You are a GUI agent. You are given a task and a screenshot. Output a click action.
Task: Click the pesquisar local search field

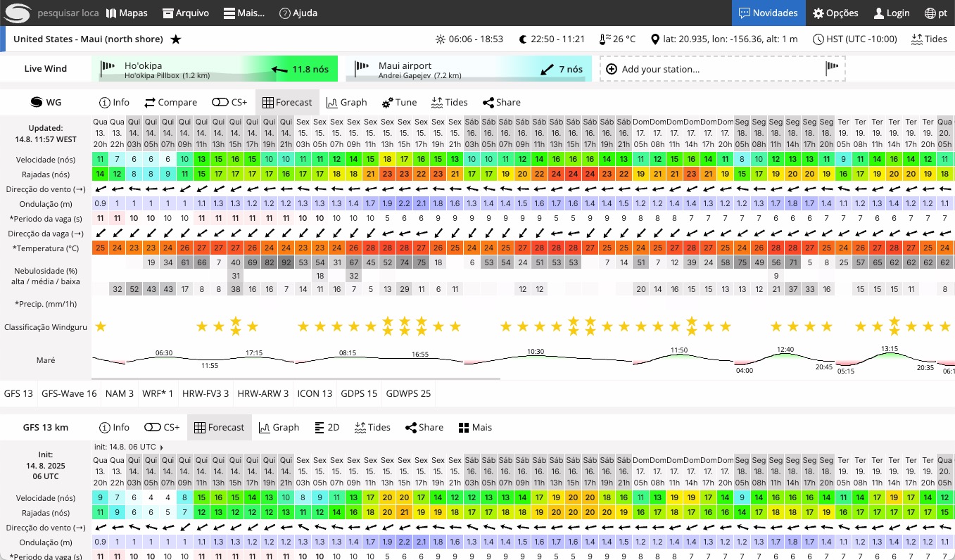pyautogui.click(x=67, y=13)
